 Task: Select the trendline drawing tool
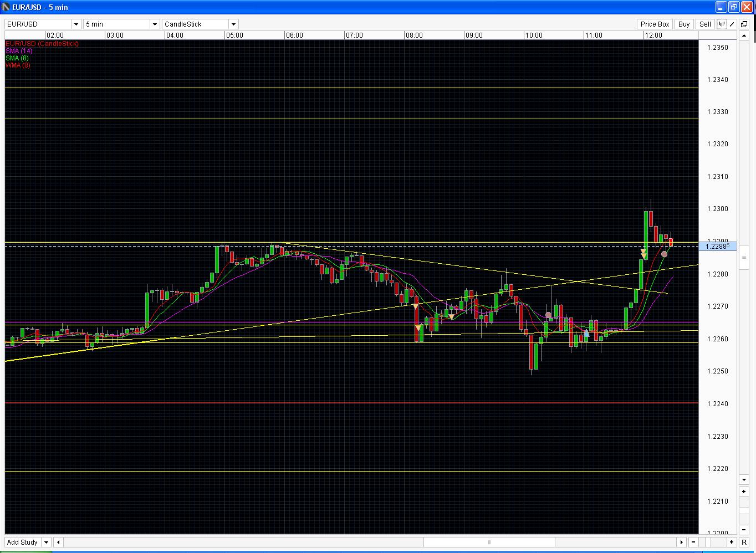click(732, 24)
